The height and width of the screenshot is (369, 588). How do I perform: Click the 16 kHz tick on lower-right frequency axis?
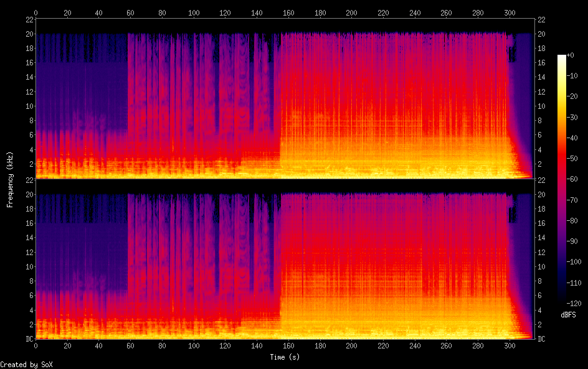[x=541, y=223]
